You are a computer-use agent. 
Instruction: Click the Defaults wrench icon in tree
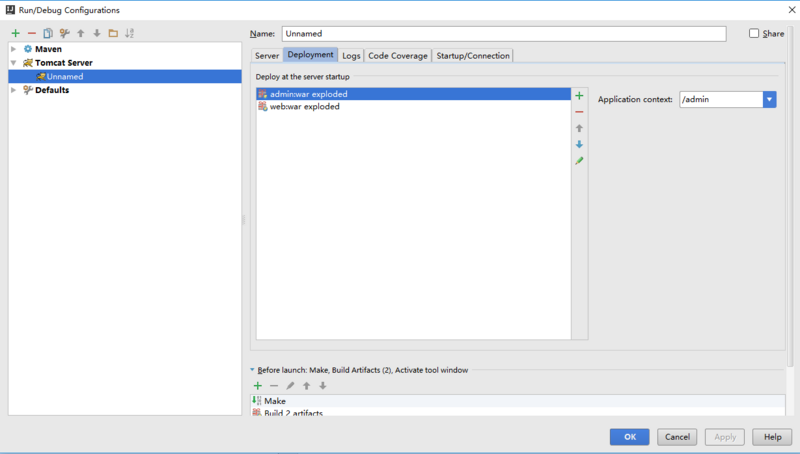click(x=28, y=90)
